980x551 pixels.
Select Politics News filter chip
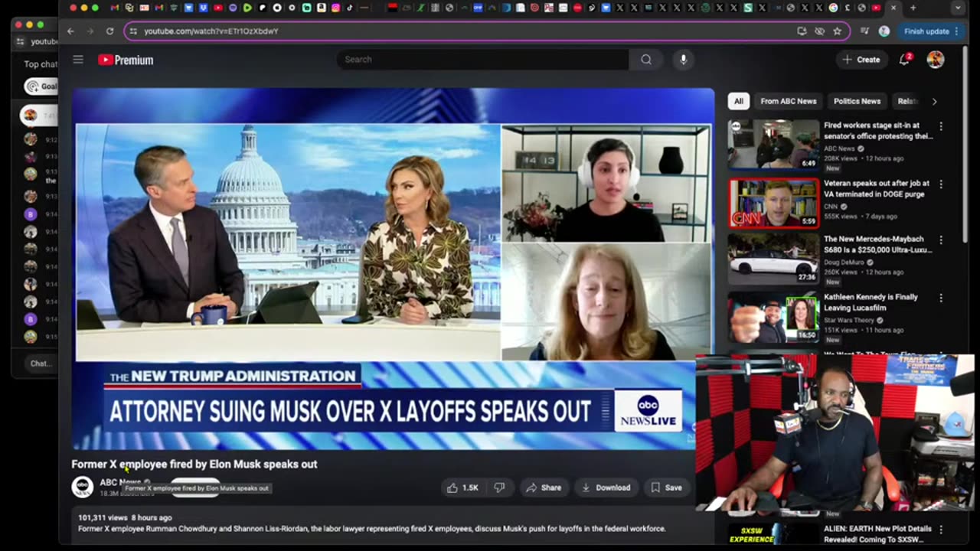click(857, 101)
